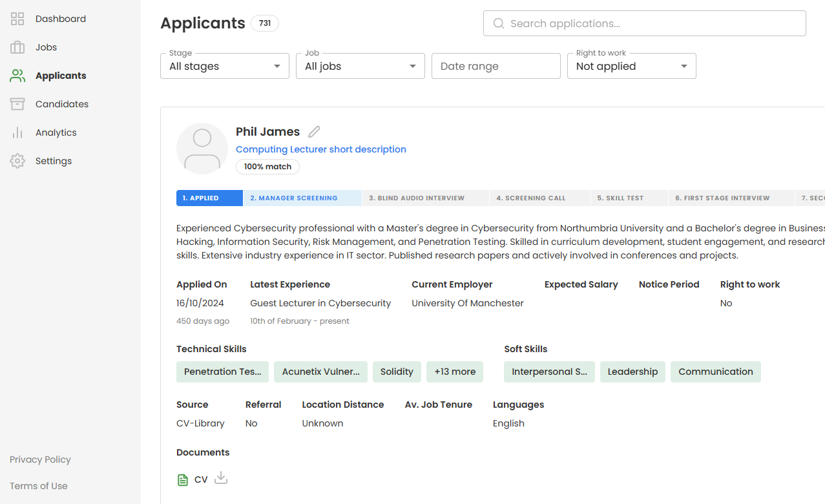Download the CV using the download icon
Image resolution: width=825 pixels, height=504 pixels.
[220, 479]
